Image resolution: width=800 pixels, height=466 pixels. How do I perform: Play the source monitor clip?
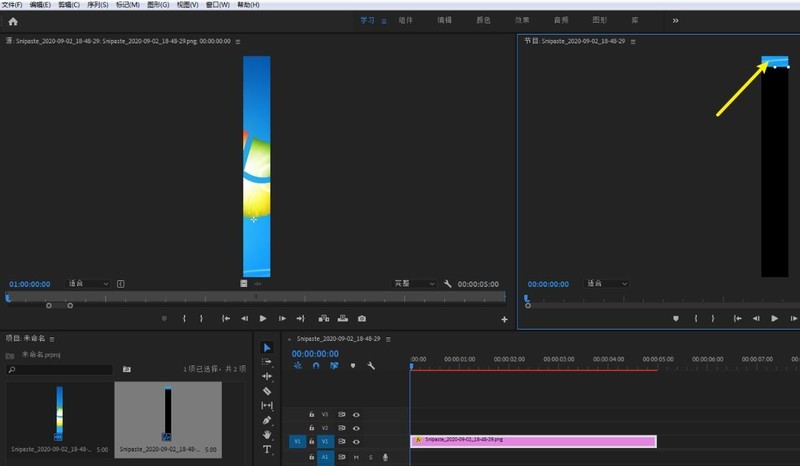263,318
